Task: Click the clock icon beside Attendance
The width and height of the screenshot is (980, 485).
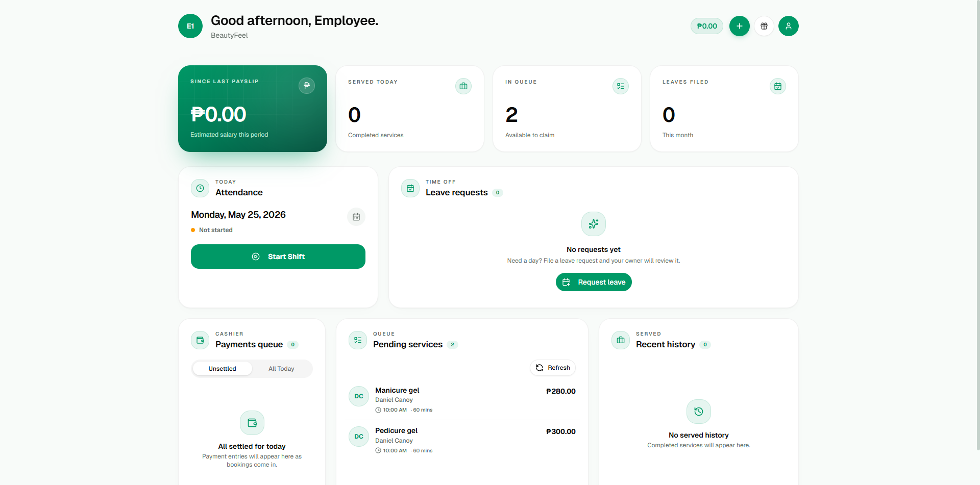Action: coord(200,188)
